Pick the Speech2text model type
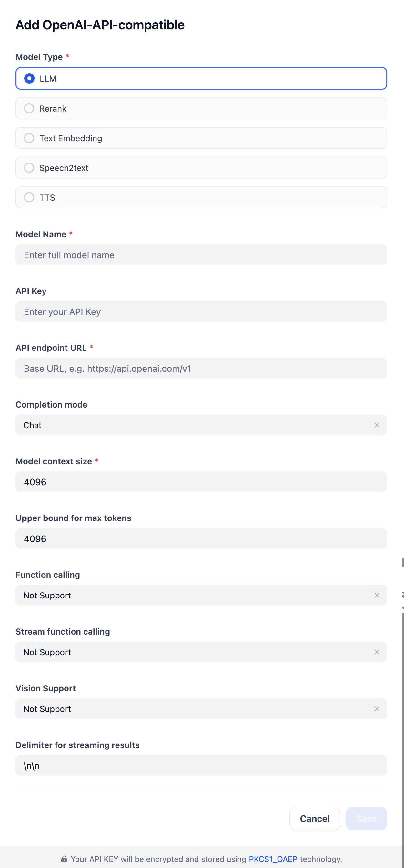The image size is (404, 868). (29, 168)
